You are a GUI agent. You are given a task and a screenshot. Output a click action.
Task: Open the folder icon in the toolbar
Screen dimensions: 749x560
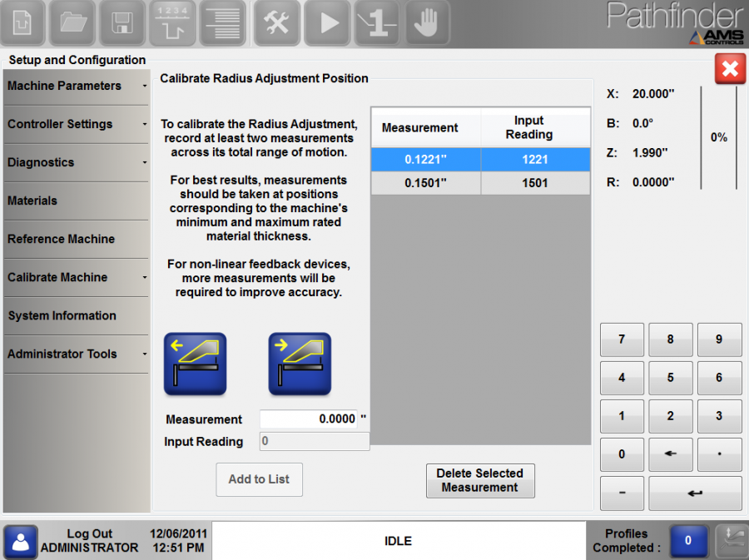tap(72, 22)
